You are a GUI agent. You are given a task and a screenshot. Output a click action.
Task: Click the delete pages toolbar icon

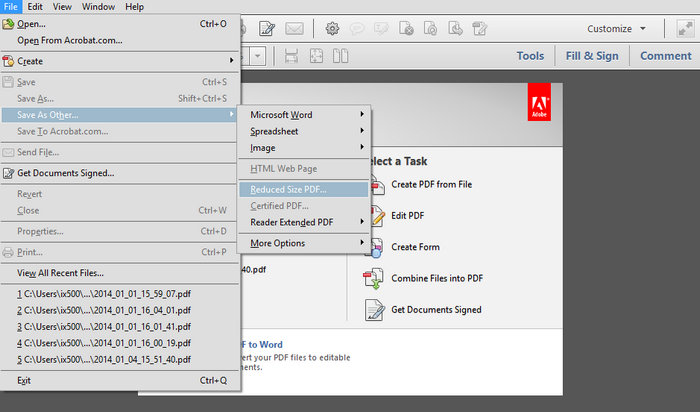[x=406, y=29]
